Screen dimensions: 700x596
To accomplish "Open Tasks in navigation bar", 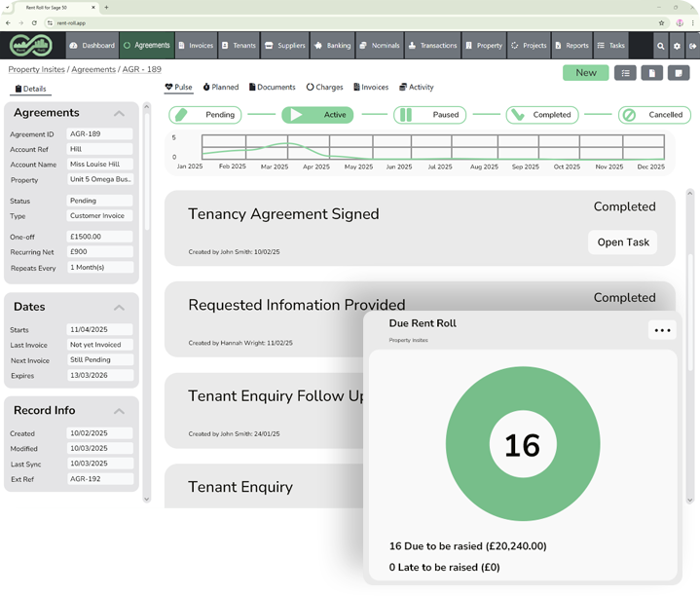I will (611, 46).
